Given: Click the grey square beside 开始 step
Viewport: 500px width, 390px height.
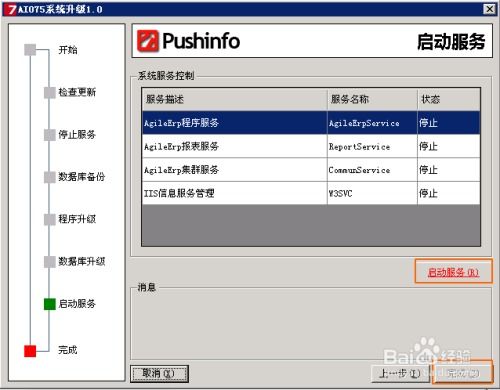Looking at the screenshot, I should (x=30, y=50).
